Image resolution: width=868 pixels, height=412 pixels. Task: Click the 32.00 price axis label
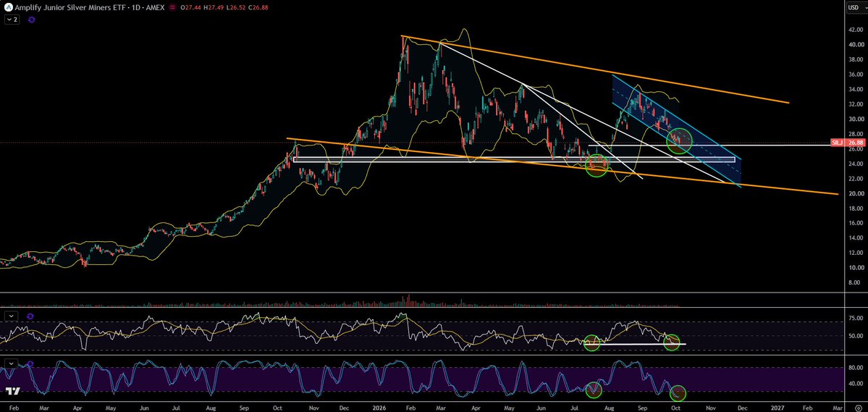tap(855, 104)
